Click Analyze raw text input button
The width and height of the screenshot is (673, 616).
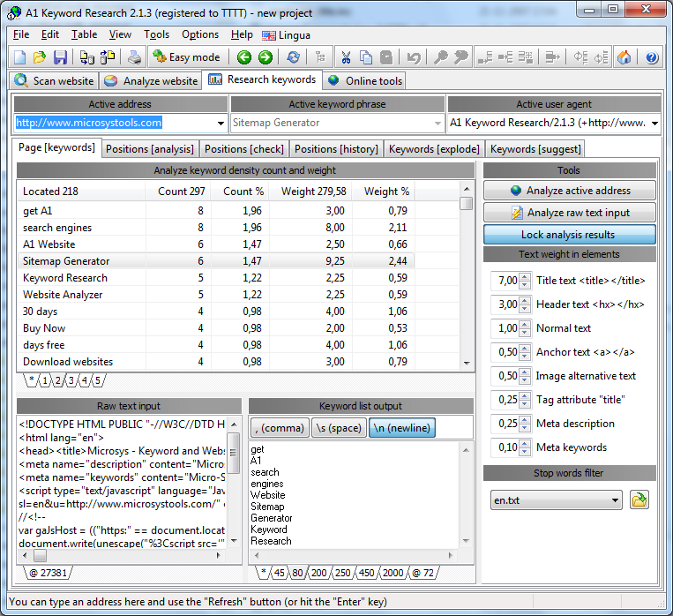tap(570, 213)
